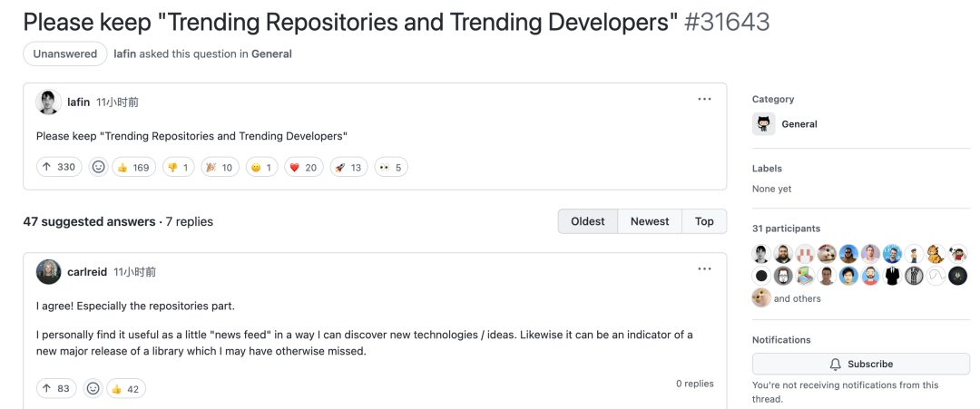Upvote carlreid's answer with 83 votes
The width and height of the screenshot is (980, 409).
pyautogui.click(x=56, y=388)
